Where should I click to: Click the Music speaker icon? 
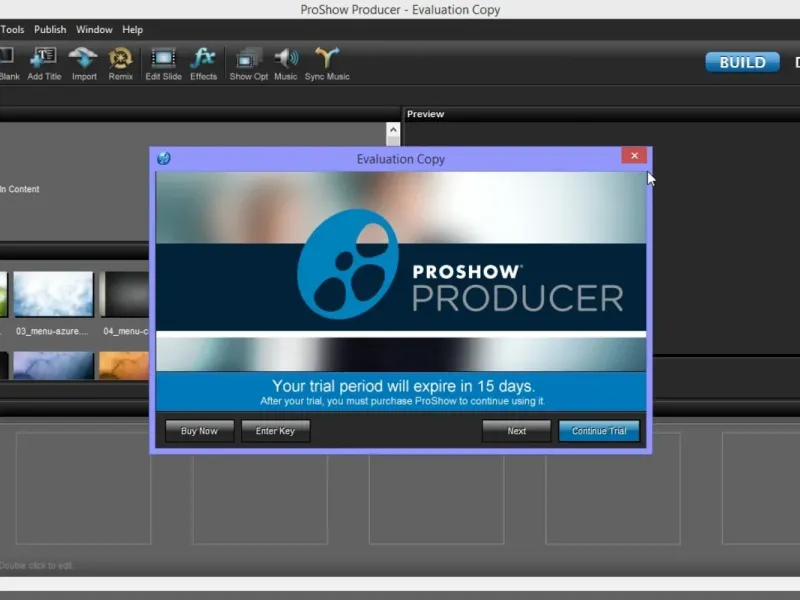[x=285, y=64]
